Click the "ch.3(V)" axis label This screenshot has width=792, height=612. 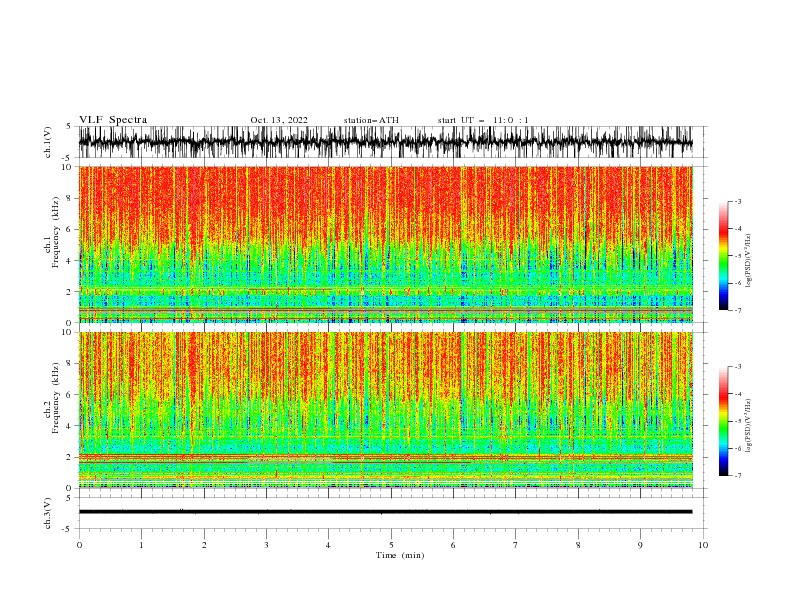[48, 513]
